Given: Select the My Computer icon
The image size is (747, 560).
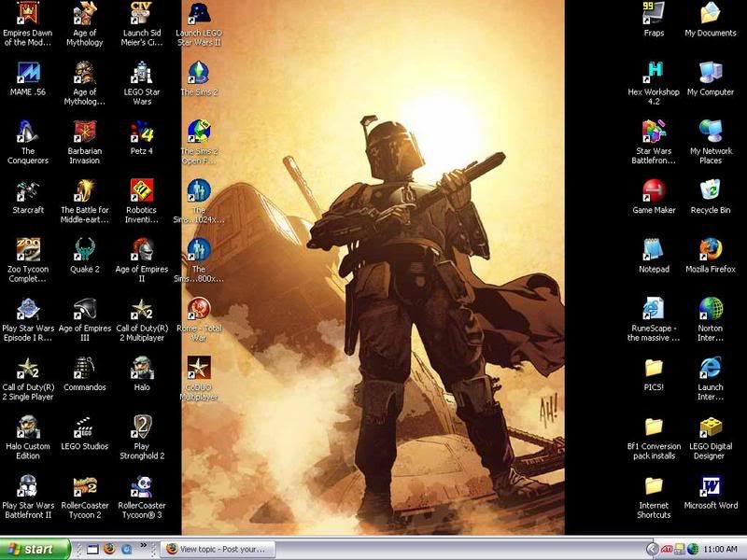Looking at the screenshot, I should coord(711,79).
